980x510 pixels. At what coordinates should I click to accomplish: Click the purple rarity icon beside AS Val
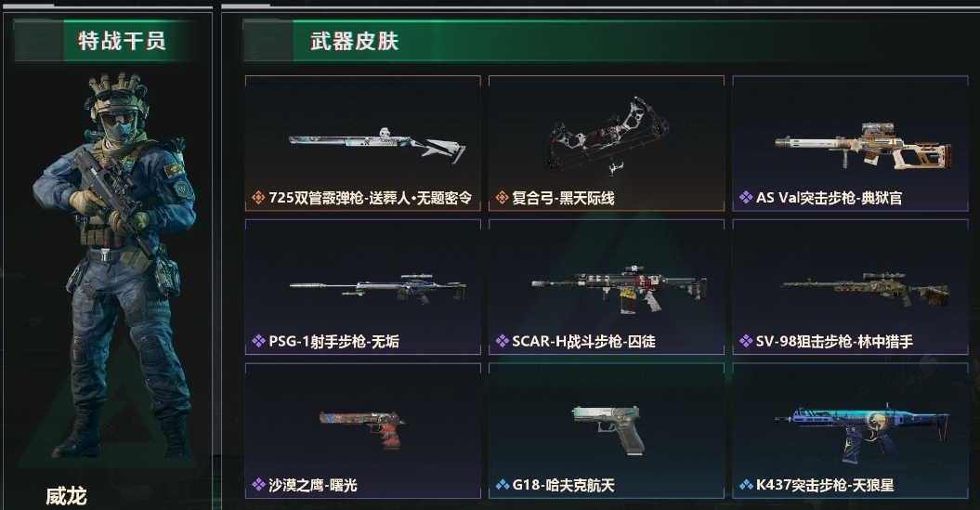746,198
